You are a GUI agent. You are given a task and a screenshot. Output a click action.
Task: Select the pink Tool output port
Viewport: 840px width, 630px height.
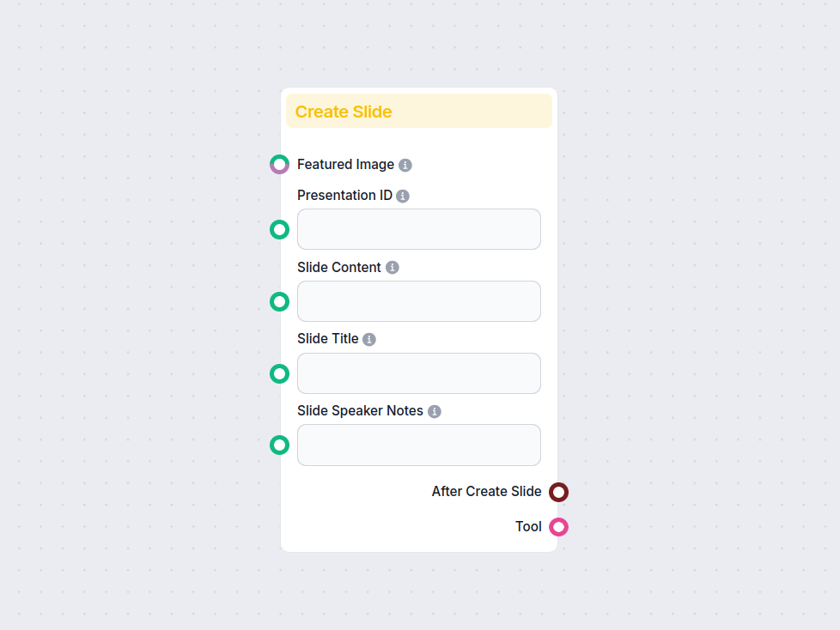pyautogui.click(x=559, y=526)
